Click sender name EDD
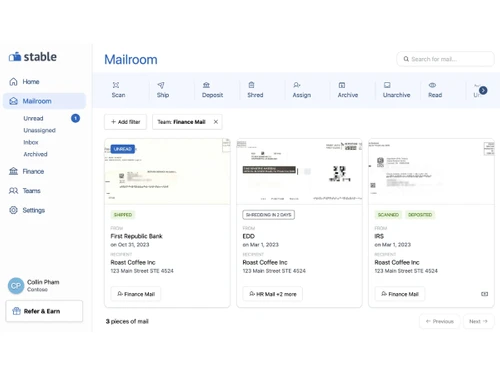 249,236
